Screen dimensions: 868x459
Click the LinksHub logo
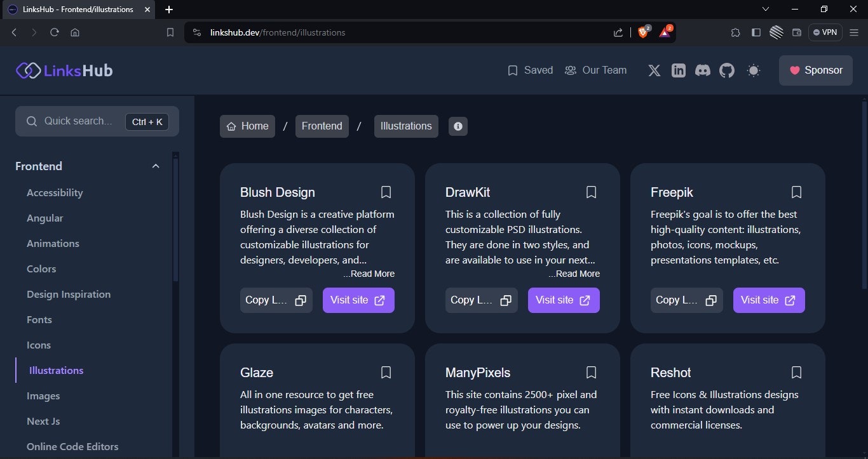64,70
